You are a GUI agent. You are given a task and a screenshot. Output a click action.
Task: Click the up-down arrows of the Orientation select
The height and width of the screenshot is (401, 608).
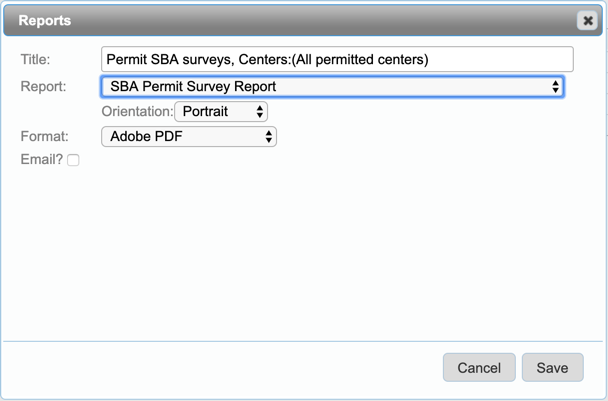click(260, 111)
